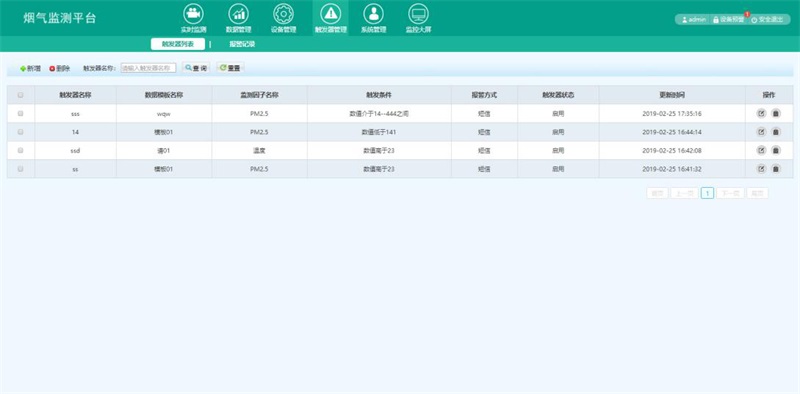Click the 触发器状态 column header
This screenshot has width=800, height=394.
[558, 95]
